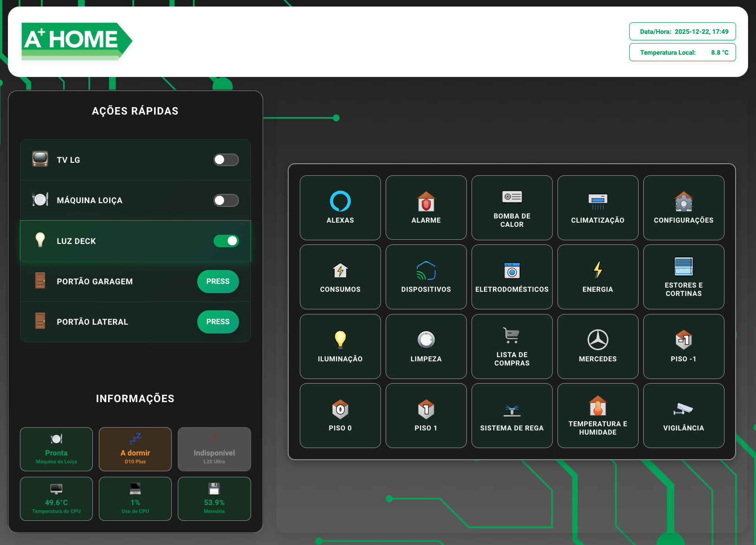Turn off the Luz Deck toggle
This screenshot has width=756, height=545.
(226, 241)
